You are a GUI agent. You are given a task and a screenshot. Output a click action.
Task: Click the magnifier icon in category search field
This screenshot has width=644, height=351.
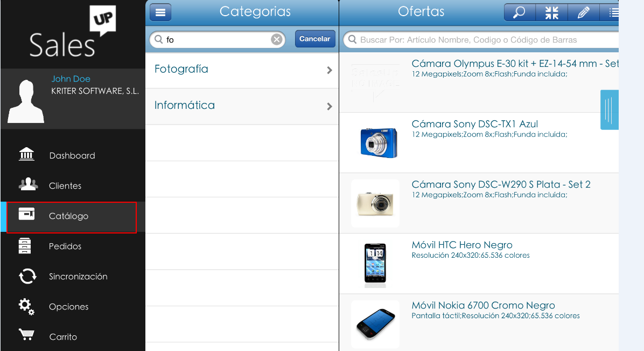(x=158, y=39)
